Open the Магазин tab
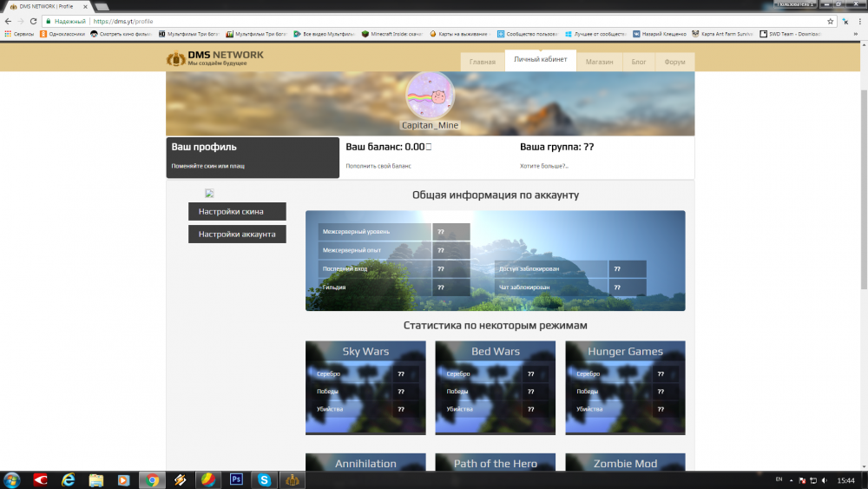 pos(599,63)
